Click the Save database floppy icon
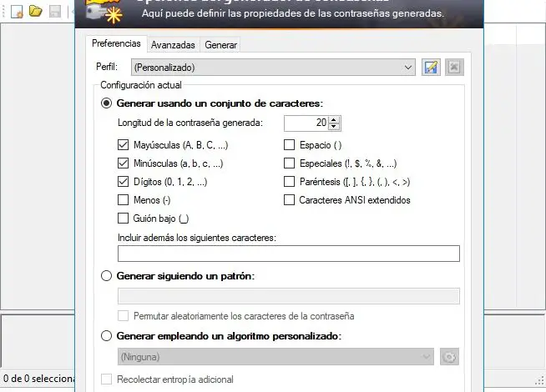 [54, 12]
